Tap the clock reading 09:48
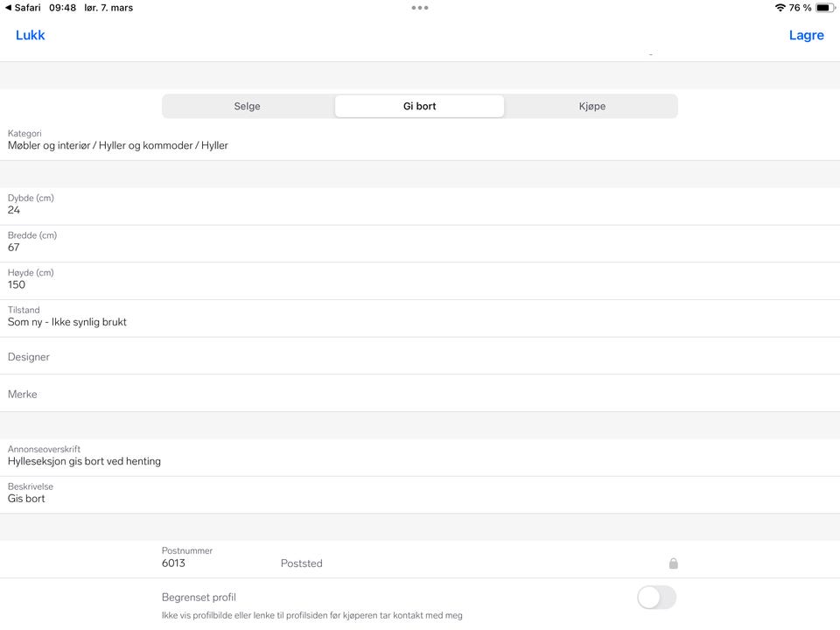 [62, 8]
